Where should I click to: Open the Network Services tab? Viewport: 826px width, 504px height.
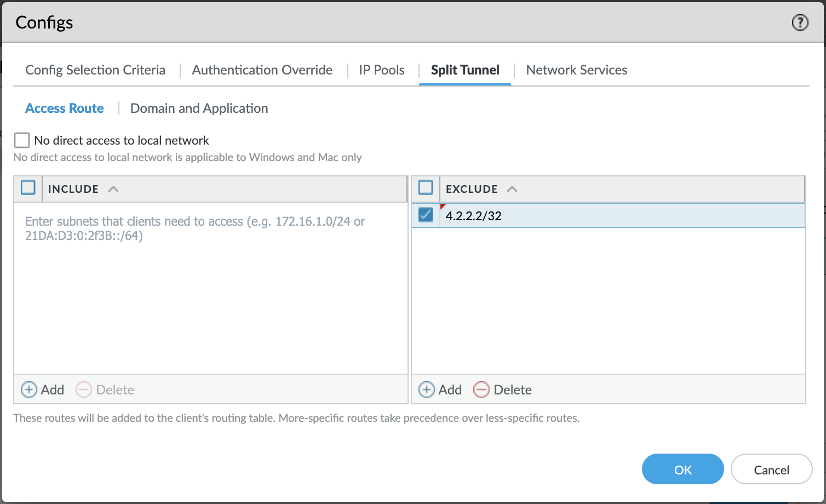tap(576, 70)
